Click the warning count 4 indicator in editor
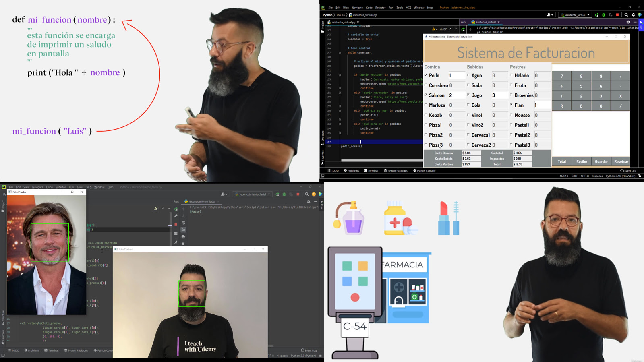The height and width of the screenshot is (362, 644). [x=435, y=29]
